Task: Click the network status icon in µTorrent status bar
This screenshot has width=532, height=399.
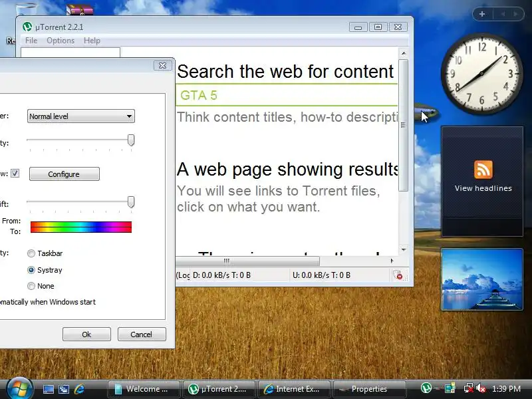Action: coord(398,275)
